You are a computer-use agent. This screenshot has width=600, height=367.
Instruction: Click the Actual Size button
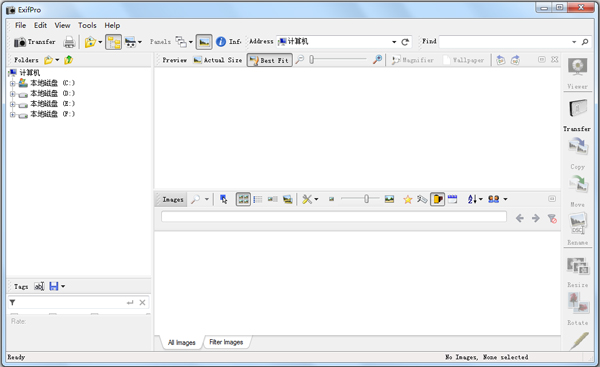click(x=218, y=60)
